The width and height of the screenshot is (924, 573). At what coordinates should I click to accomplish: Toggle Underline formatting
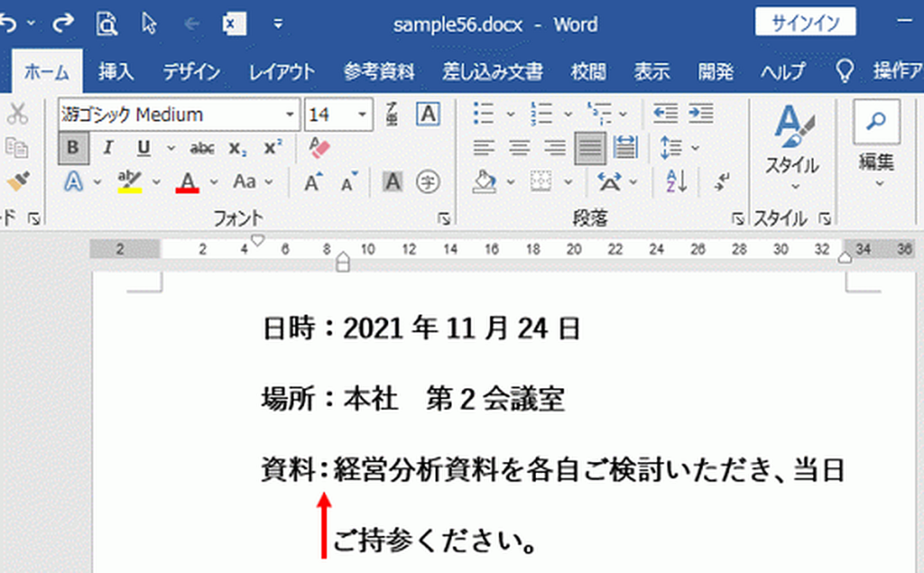[143, 147]
